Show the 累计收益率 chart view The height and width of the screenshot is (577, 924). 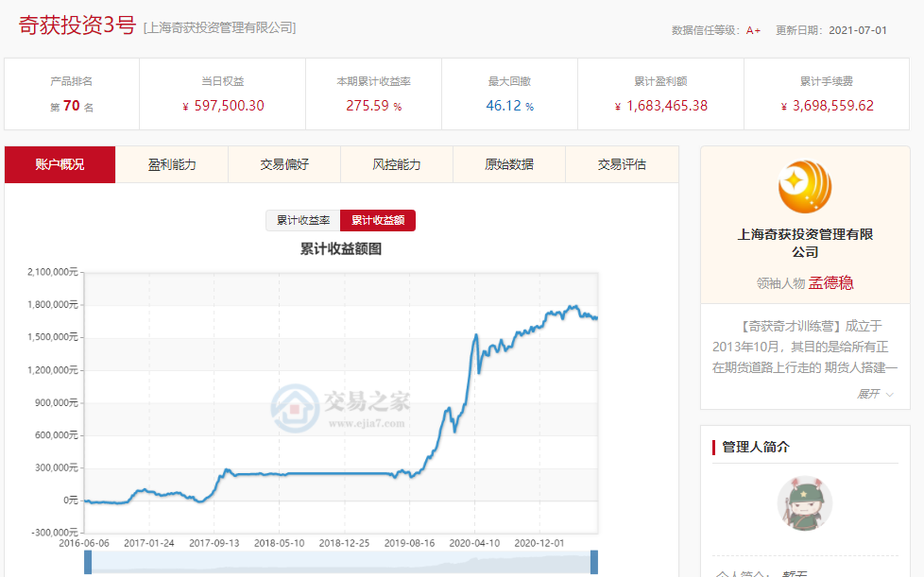pyautogui.click(x=303, y=220)
